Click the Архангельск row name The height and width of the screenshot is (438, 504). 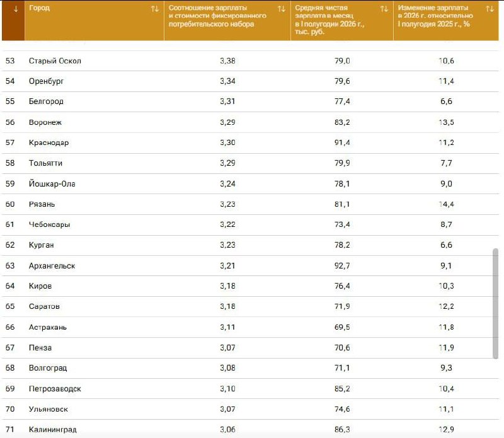click(x=52, y=266)
